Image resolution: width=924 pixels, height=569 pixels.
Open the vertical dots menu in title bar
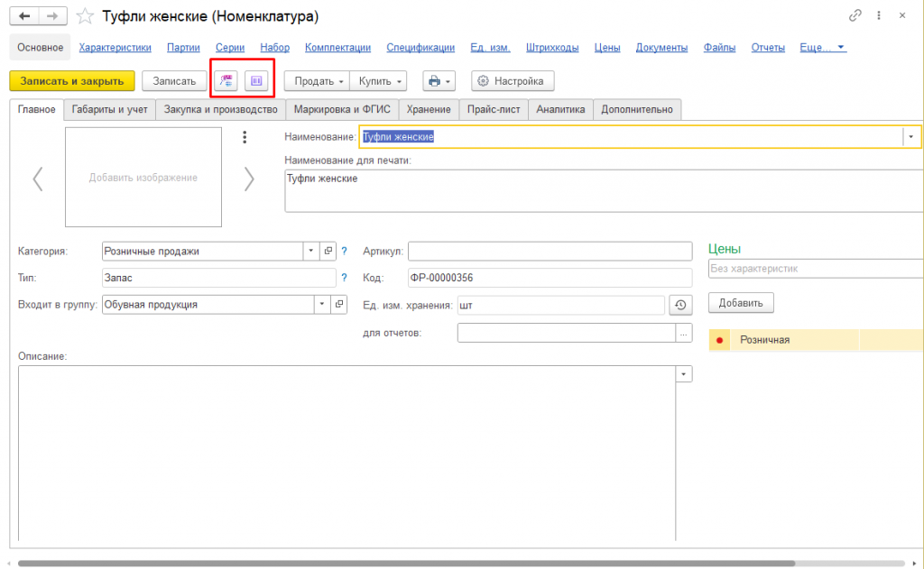tap(879, 15)
